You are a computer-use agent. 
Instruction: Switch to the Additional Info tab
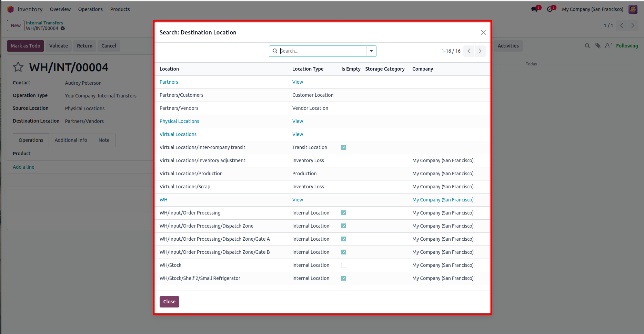(x=71, y=140)
